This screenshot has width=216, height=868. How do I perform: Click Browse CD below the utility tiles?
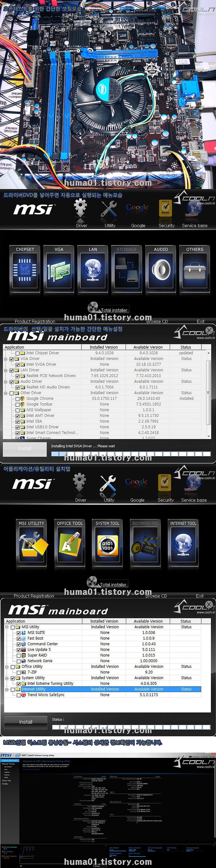(x=156, y=596)
